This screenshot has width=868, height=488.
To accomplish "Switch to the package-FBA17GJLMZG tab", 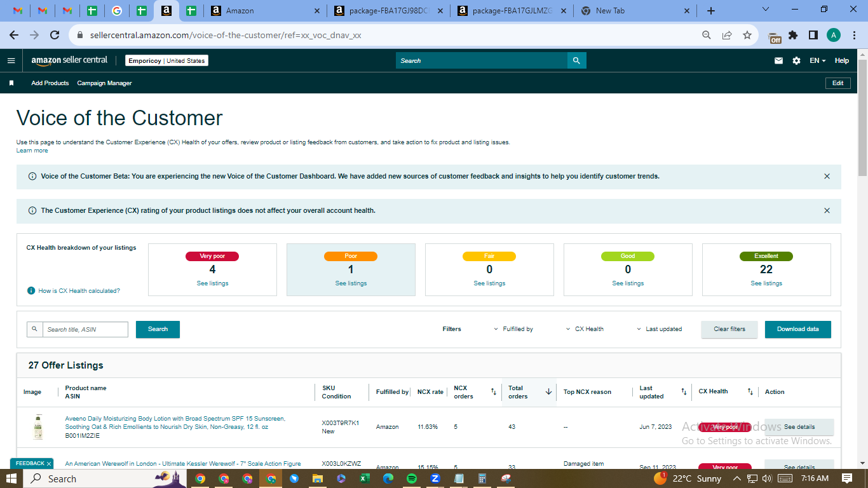I will (x=512, y=11).
